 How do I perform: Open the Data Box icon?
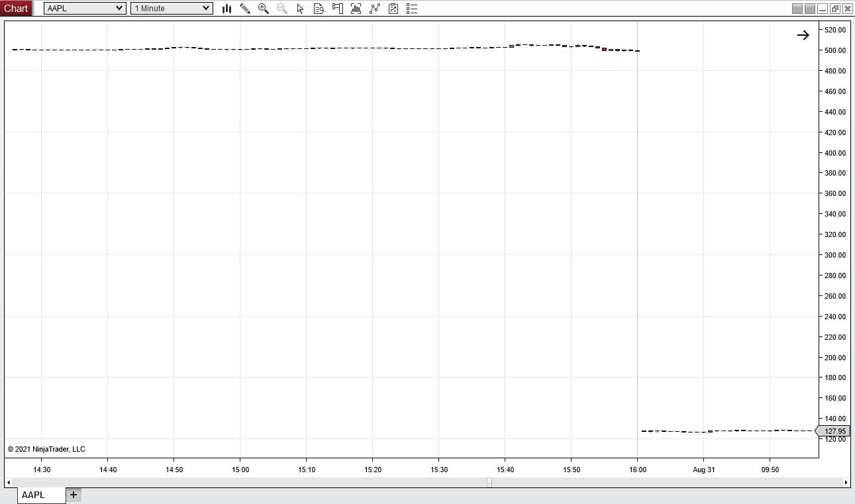319,9
